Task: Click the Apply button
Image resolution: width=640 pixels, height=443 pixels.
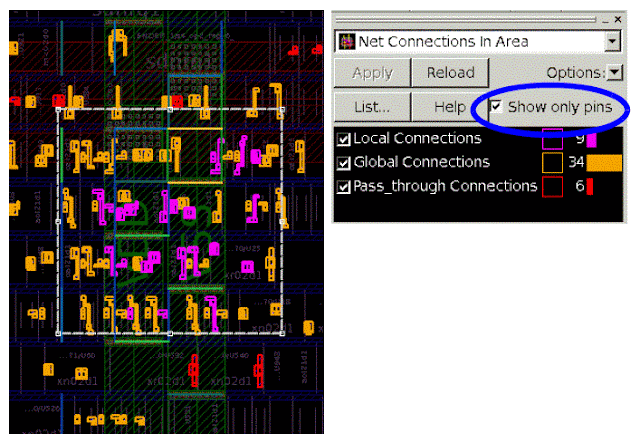Action: pos(372,73)
